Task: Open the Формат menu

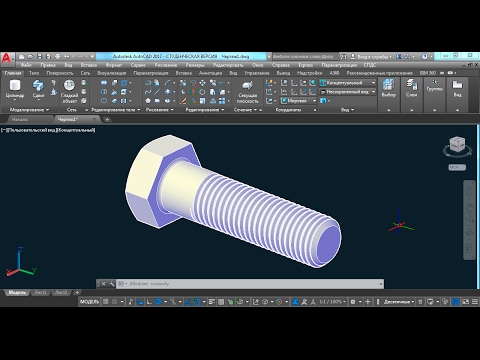Action: coord(114,65)
